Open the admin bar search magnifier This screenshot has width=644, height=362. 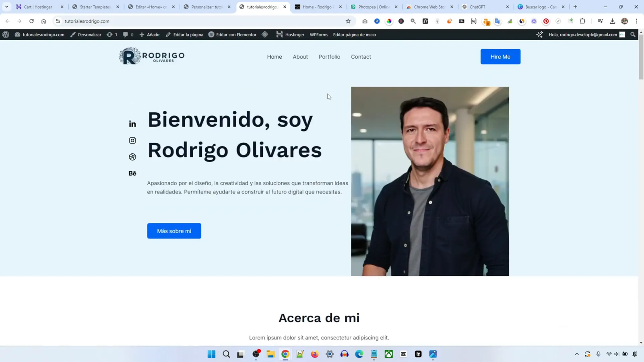tap(633, 35)
